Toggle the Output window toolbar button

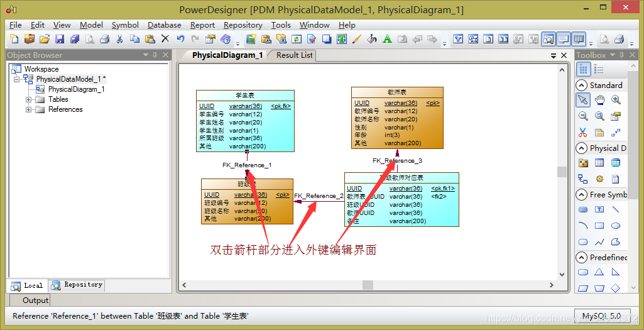(564, 39)
